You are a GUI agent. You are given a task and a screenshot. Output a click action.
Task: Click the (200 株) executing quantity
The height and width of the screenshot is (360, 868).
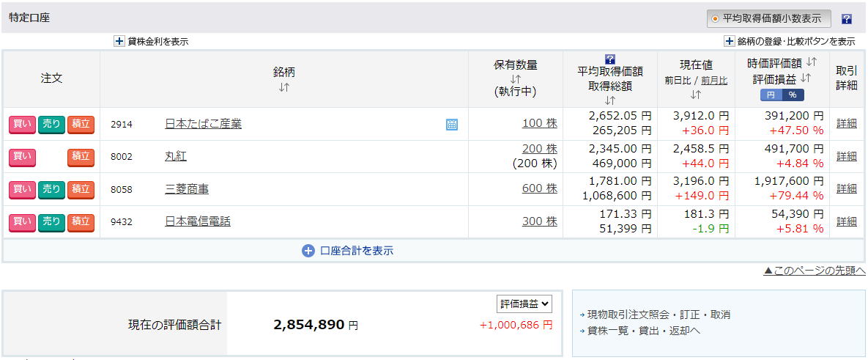pos(535,164)
